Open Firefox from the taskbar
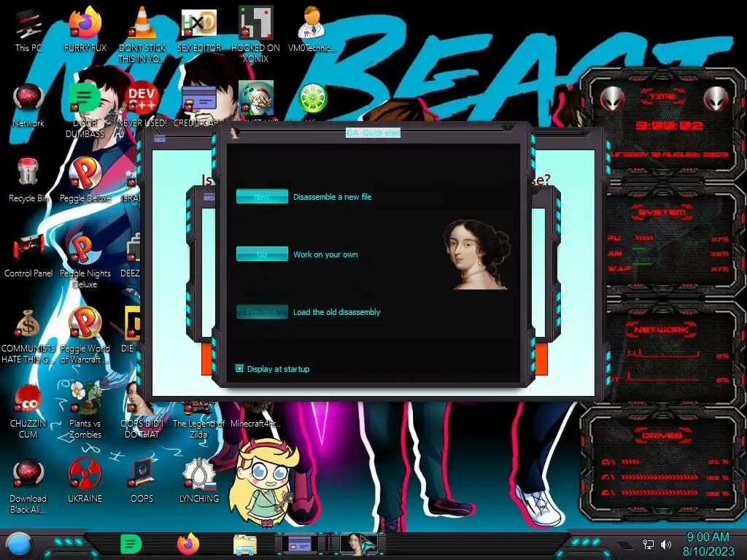This screenshot has height=560, width=747. 188,544
